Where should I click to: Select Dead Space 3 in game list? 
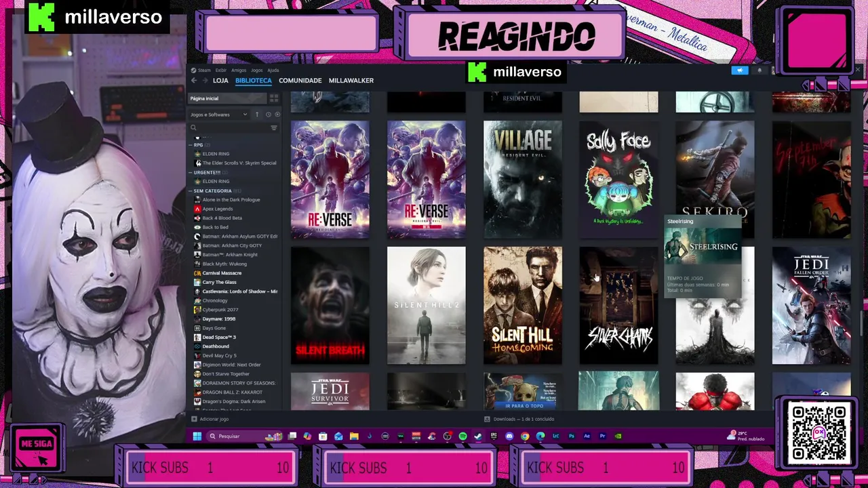pos(218,337)
